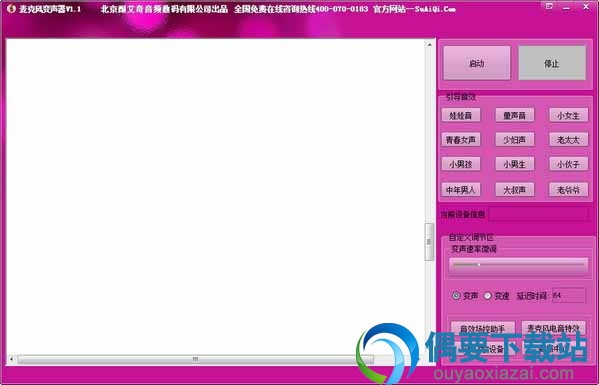Close the voice changer window

(x=586, y=6)
